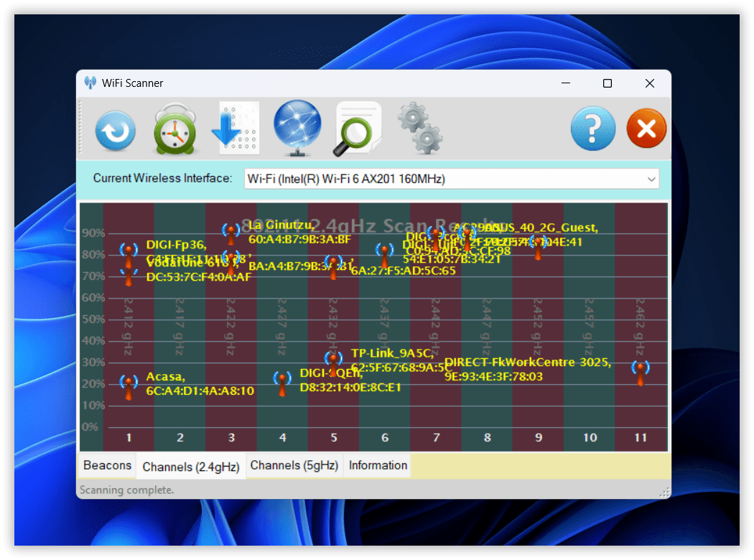Select the Acasa network antenna icon
Screen dimensions: 754x560
(129, 387)
